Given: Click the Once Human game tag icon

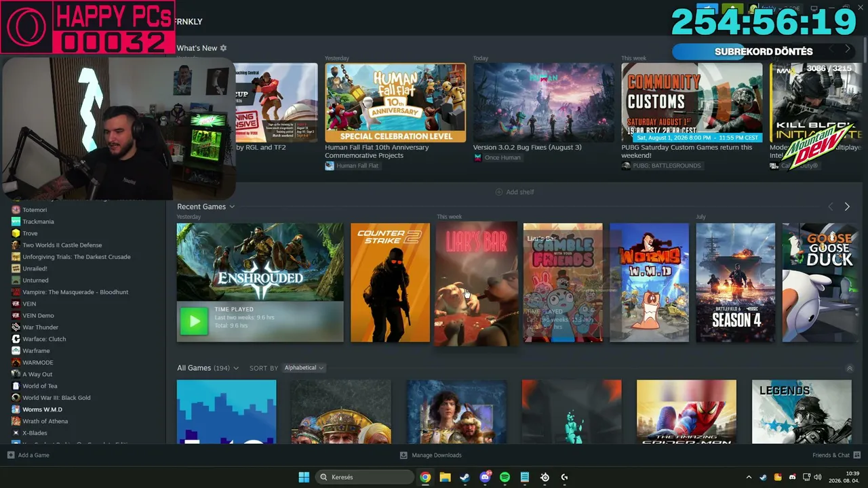Looking at the screenshot, I should pyautogui.click(x=477, y=157).
